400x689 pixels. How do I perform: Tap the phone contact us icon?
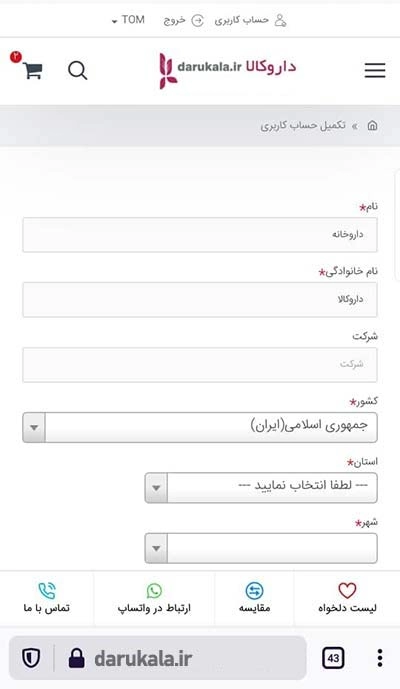pyautogui.click(x=47, y=591)
